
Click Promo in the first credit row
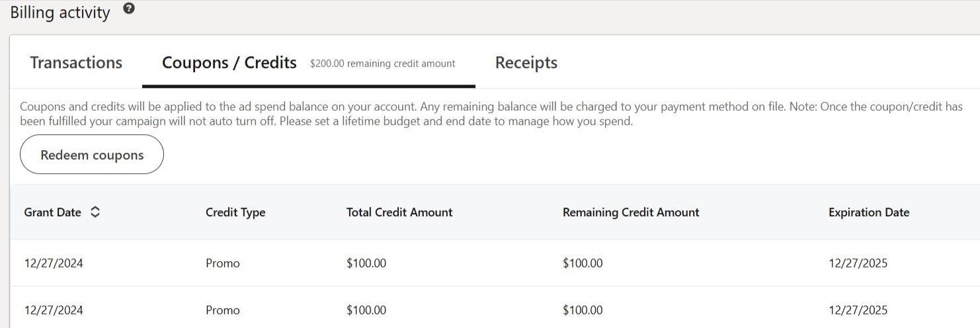point(223,263)
